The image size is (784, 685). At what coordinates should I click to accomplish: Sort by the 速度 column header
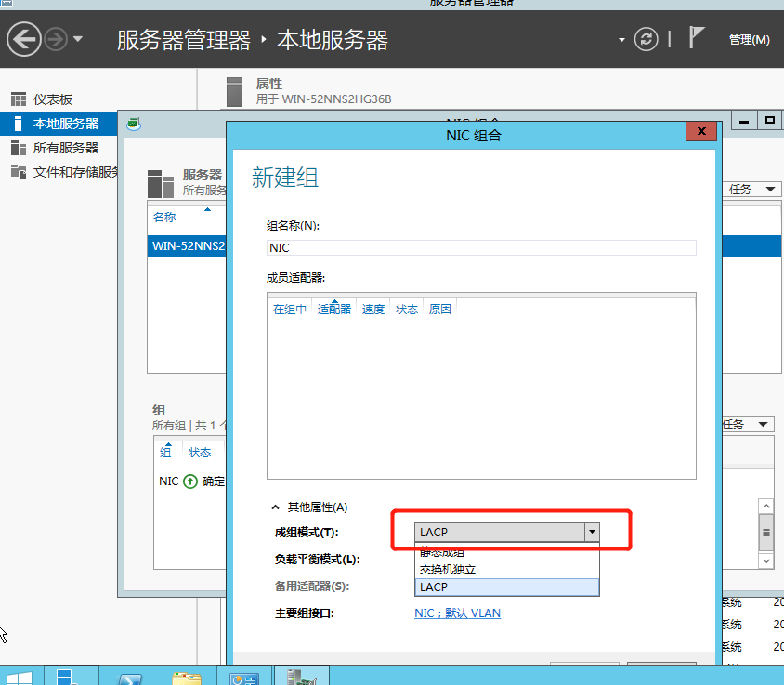coord(373,310)
